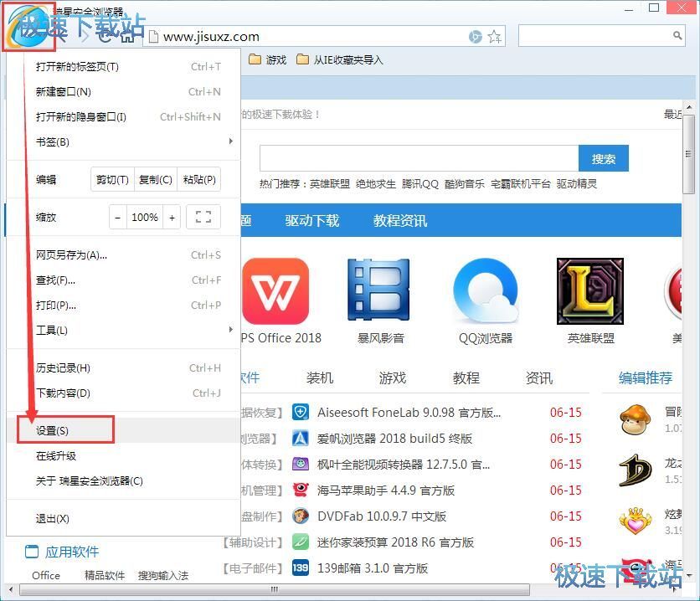700x601 pixels.
Task: Toggle fullscreen mode in the zoom row
Action: click(203, 218)
